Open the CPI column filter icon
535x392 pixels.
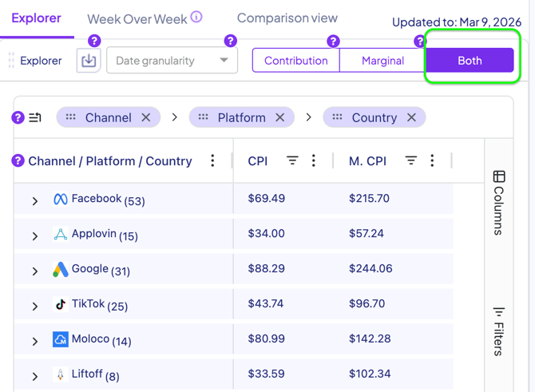pos(292,160)
